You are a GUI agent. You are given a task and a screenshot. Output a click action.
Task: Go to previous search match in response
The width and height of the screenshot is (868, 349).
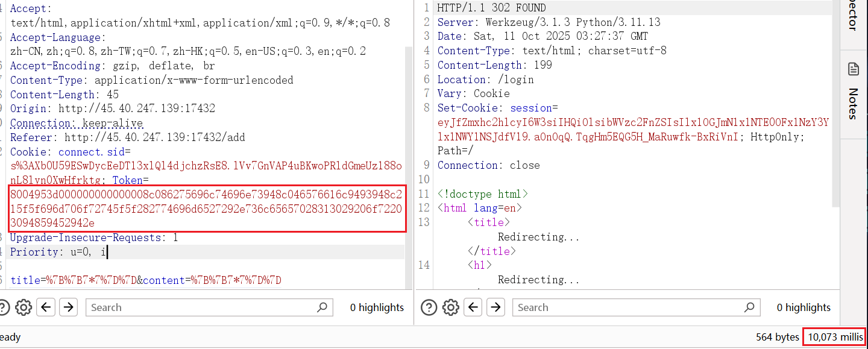(x=473, y=307)
